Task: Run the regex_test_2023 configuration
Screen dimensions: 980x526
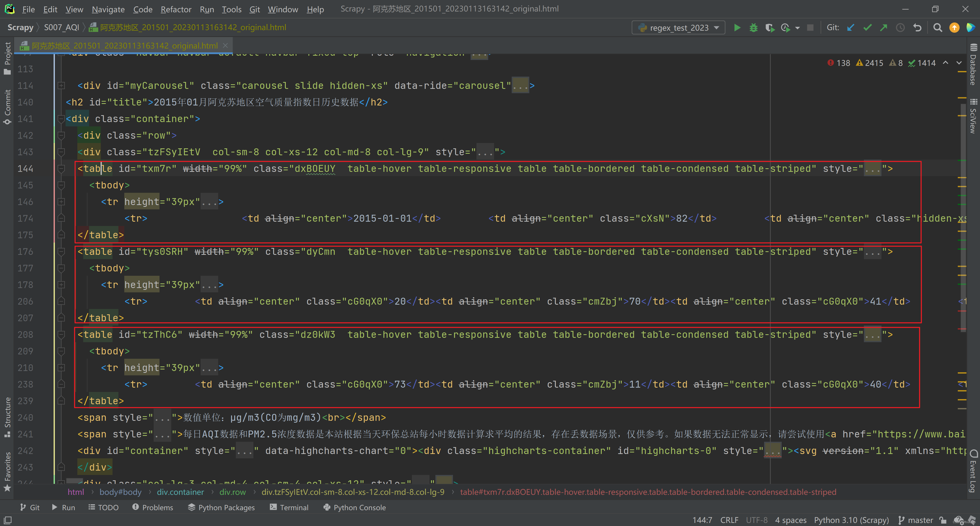Action: pyautogui.click(x=737, y=28)
